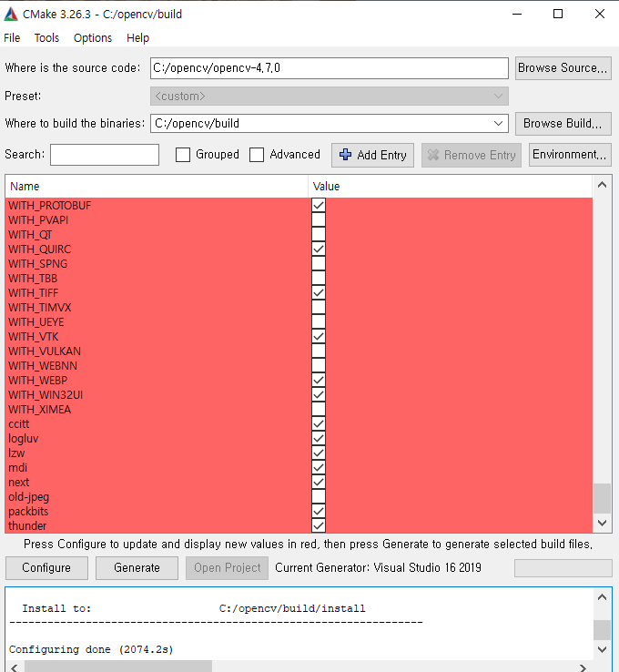Uncheck the packbits value checkbox
The image size is (619, 672).
(x=319, y=512)
